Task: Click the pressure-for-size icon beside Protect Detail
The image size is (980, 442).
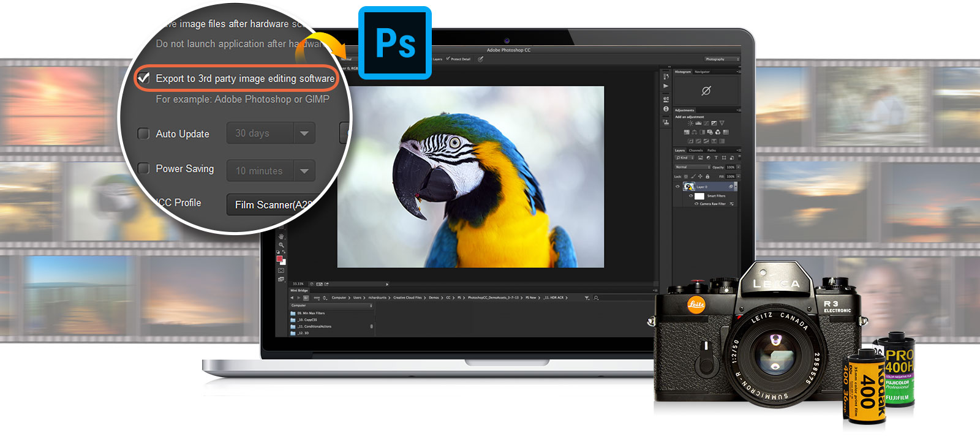Action: point(481,59)
